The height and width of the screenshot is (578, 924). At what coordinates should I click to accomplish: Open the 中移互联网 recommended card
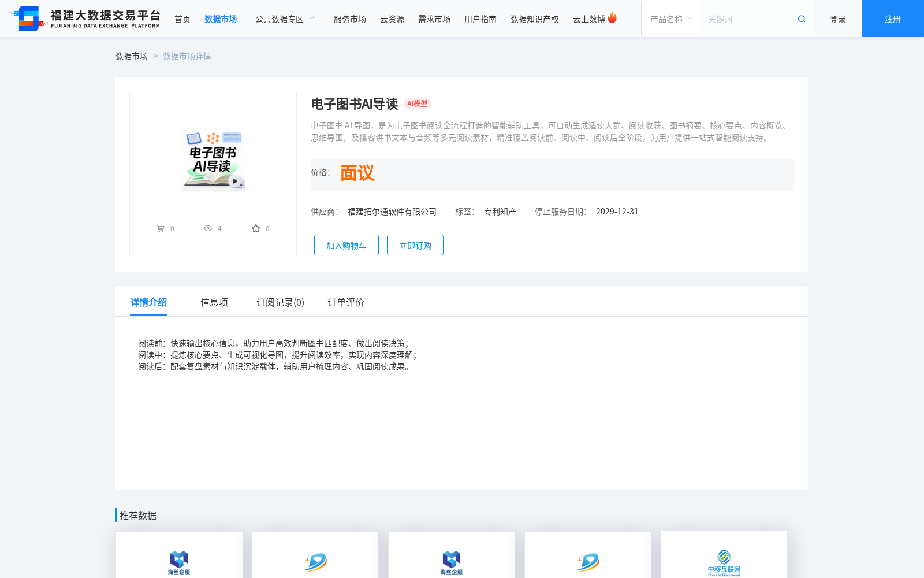[724, 555]
